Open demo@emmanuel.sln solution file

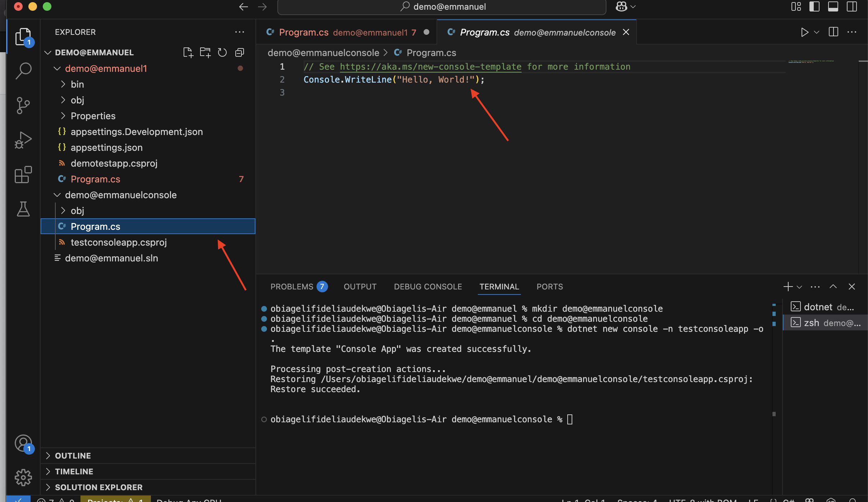(148, 258)
